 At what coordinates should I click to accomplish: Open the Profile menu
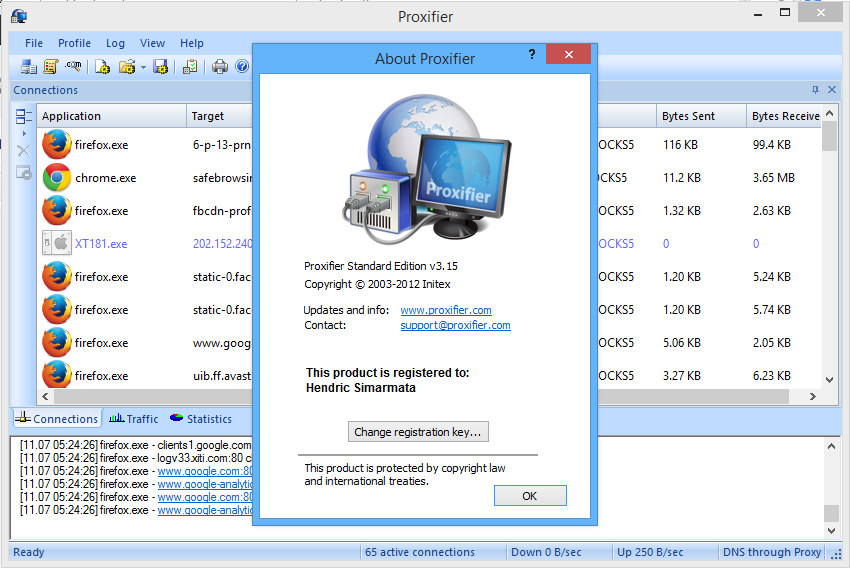click(x=74, y=43)
